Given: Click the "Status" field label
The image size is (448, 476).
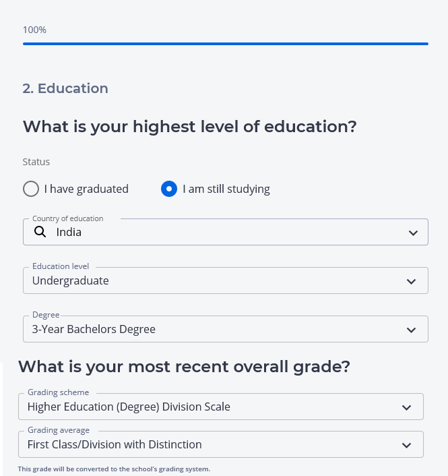Looking at the screenshot, I should click(x=36, y=162).
